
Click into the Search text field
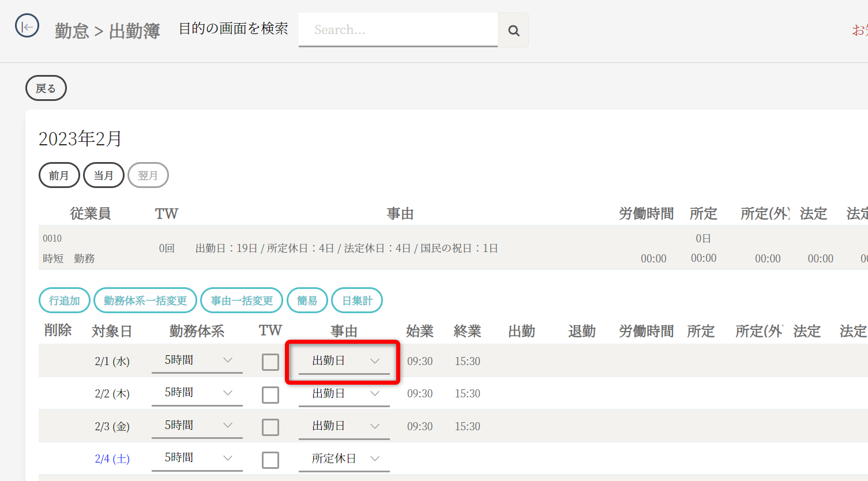point(398,30)
